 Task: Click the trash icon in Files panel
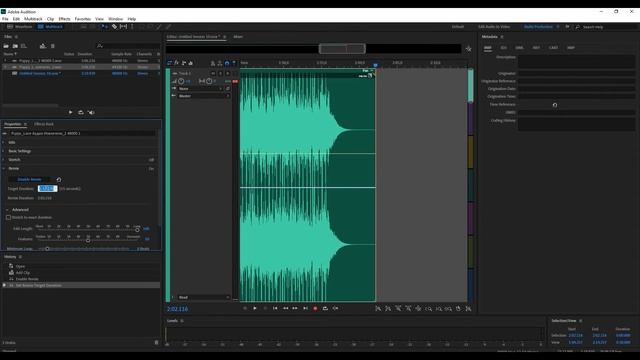(x=53, y=46)
